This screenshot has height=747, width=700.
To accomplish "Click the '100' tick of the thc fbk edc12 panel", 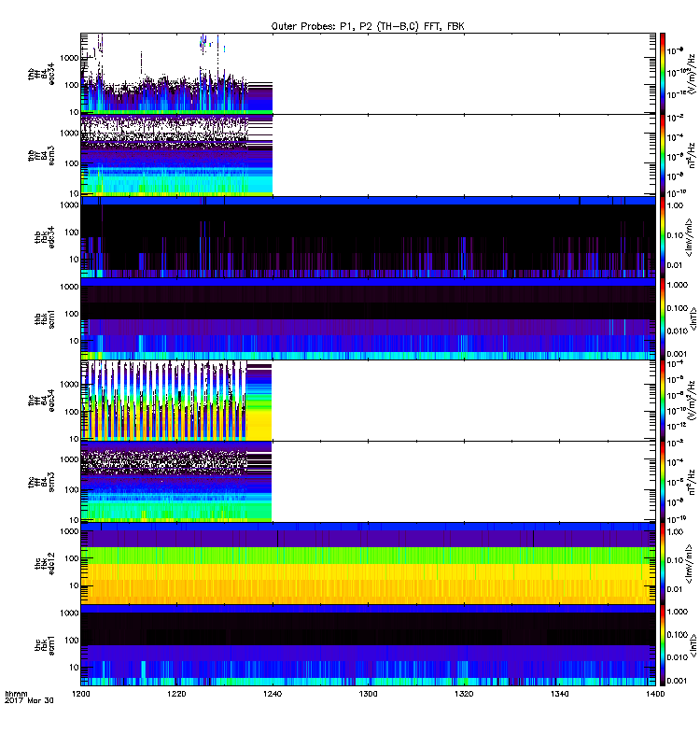I will (72, 558).
